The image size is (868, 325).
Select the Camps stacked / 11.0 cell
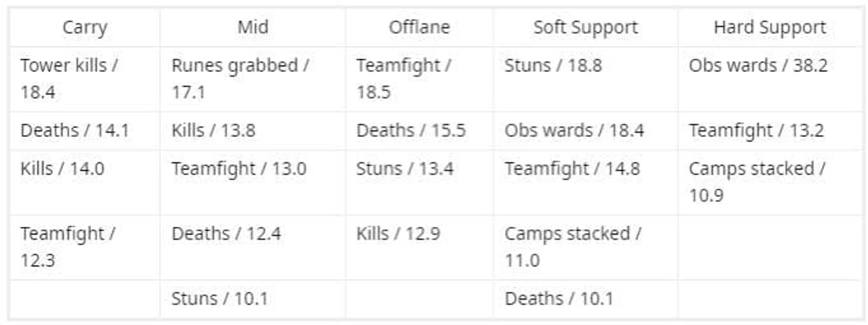[573, 246]
